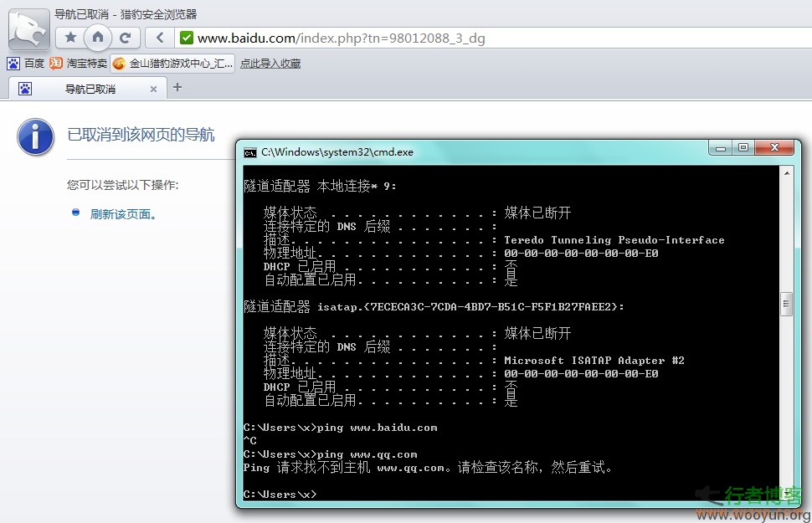
Task: Close the cmd.exe window
Action: coord(774,147)
